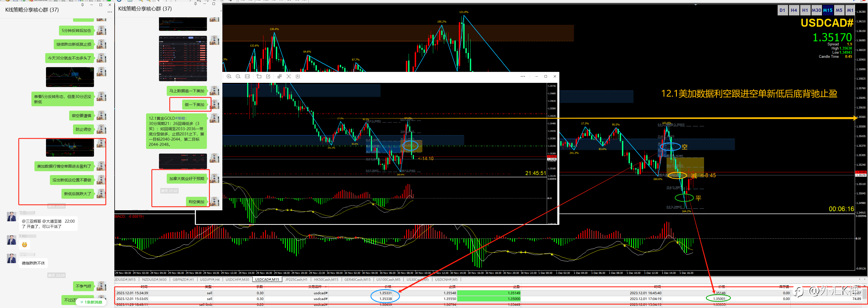This screenshot has height=308, width=868.
Task: Click the USDCAD# symbol label on chart
Action: click(827, 23)
